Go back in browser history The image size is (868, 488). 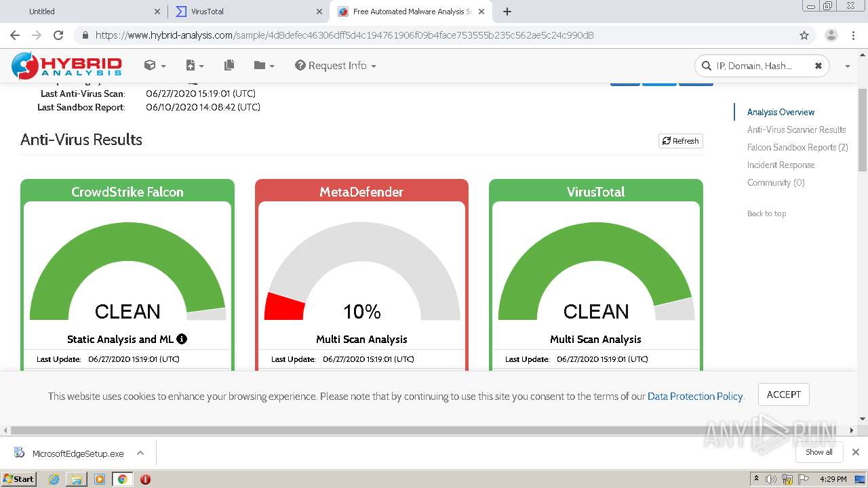tap(15, 35)
